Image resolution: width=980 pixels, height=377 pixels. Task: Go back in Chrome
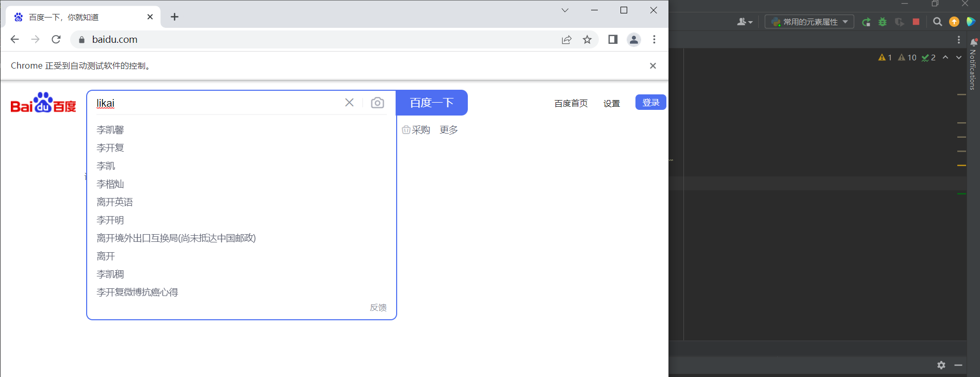coord(14,39)
